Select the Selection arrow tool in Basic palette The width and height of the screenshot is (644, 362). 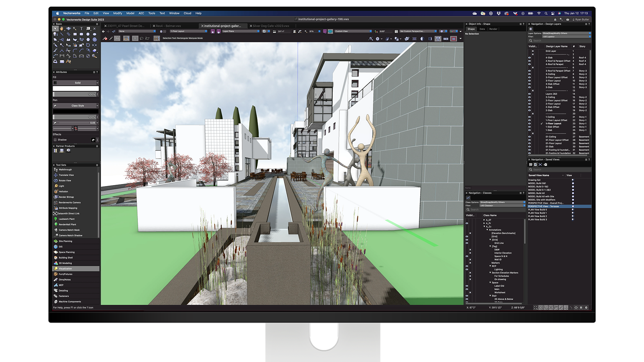[56, 28]
